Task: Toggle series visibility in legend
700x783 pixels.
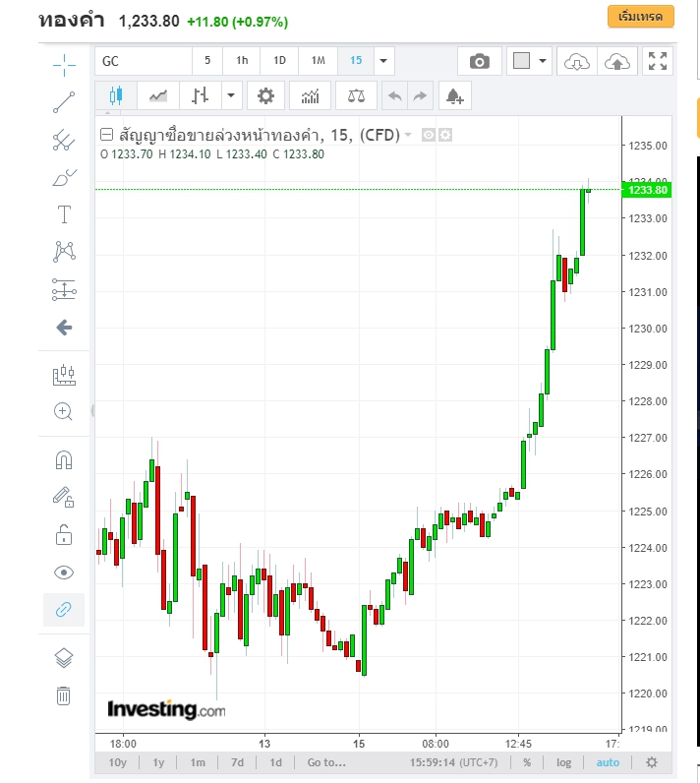Action: pos(428,135)
